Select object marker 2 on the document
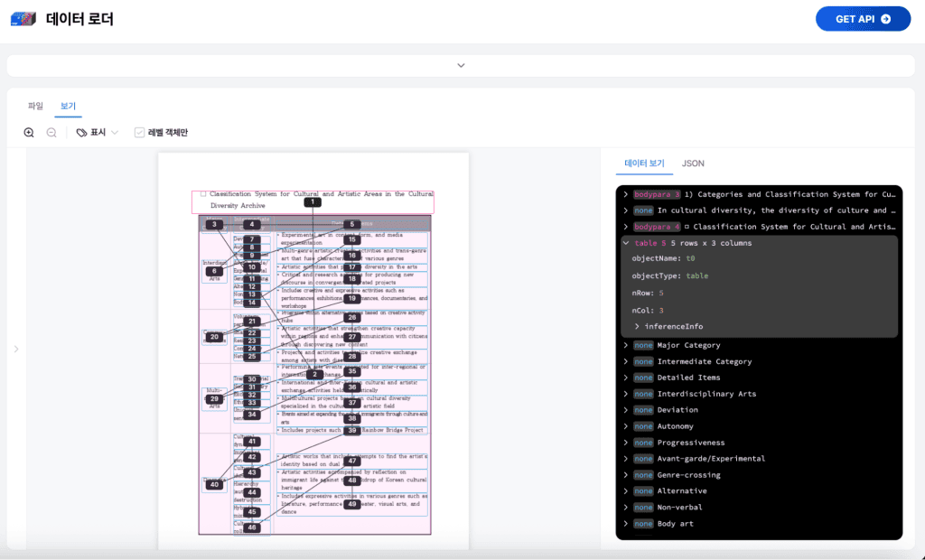 point(314,375)
